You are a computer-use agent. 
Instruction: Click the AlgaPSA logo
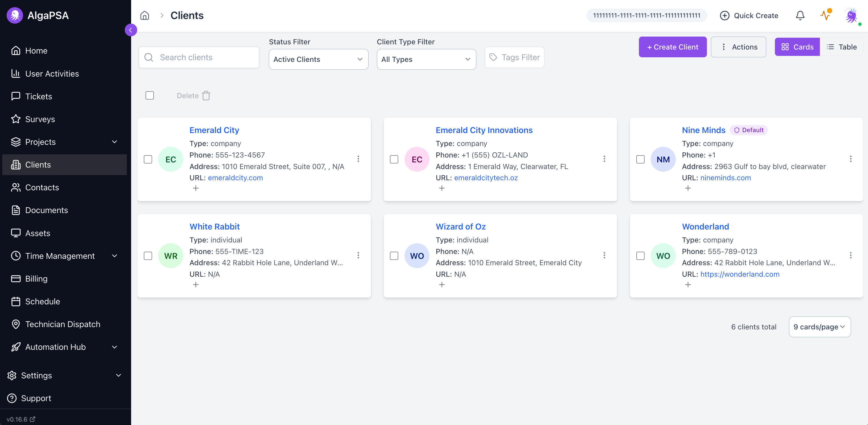(38, 15)
